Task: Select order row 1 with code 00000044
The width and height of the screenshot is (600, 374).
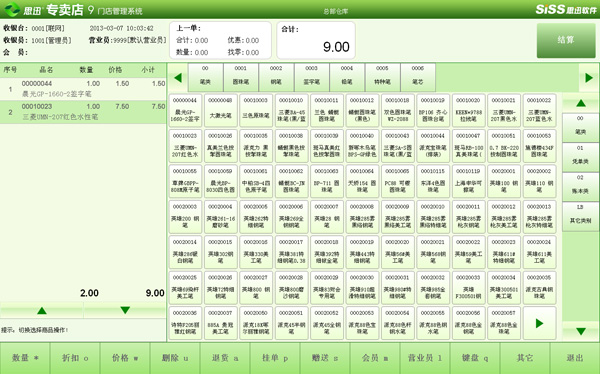Action: click(x=83, y=89)
